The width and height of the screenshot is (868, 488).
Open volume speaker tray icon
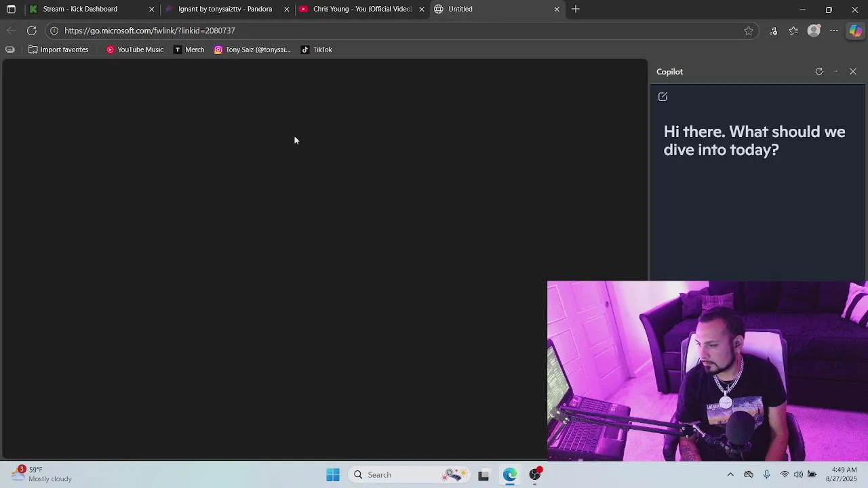coord(798,474)
